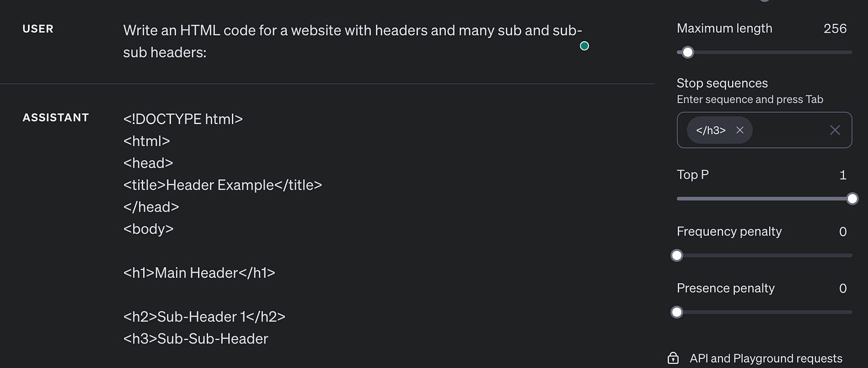Remove the </h3> stop sequence chip
The image size is (868, 368).
(739, 129)
